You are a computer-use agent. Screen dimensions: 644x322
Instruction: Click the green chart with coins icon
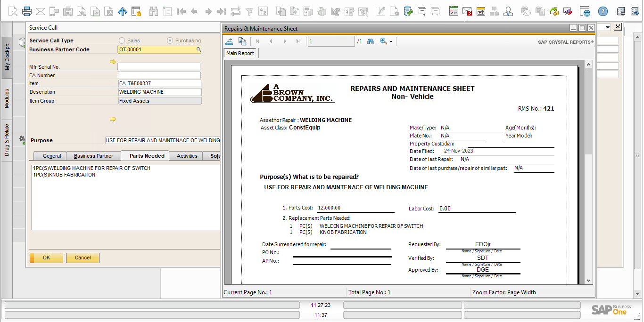[x=554, y=11]
